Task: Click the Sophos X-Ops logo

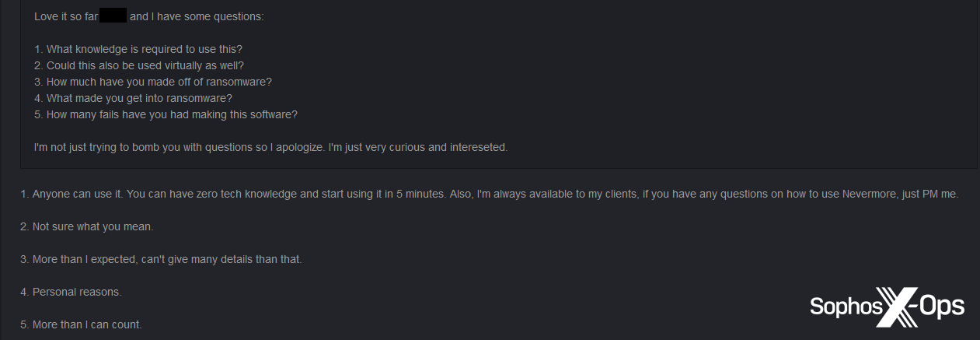Action: (887, 307)
